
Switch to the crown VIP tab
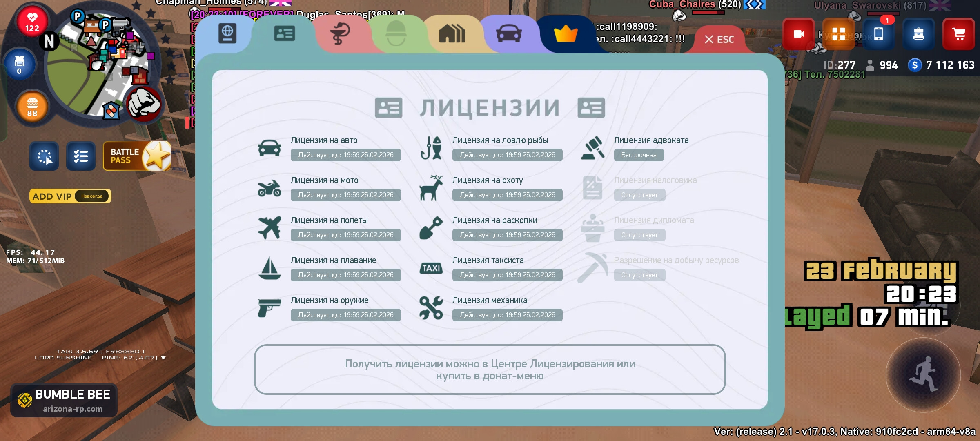point(566,33)
